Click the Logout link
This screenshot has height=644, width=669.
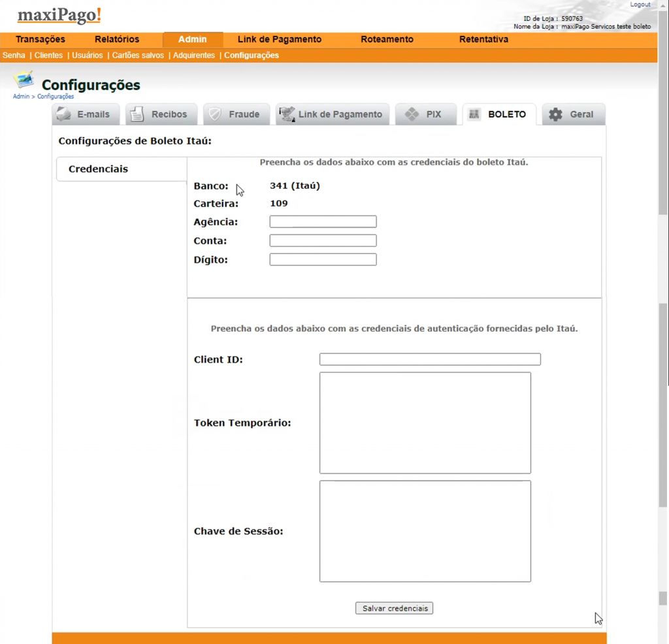coord(640,5)
